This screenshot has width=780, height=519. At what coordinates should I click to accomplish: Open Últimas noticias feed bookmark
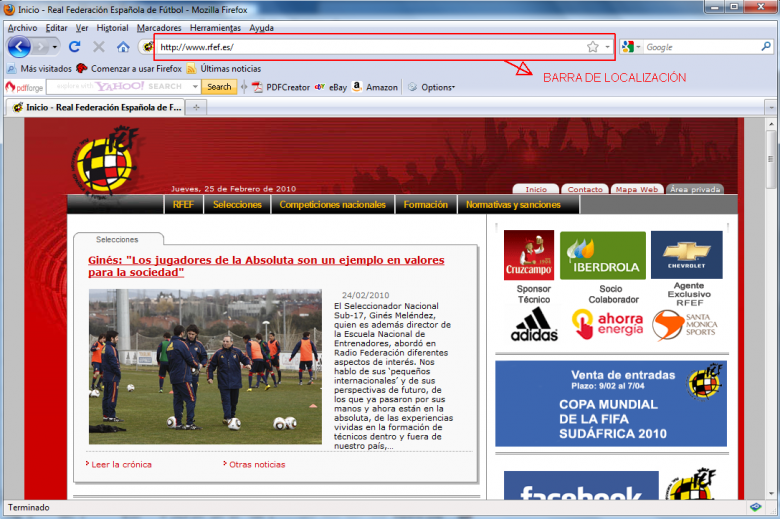tap(224, 69)
